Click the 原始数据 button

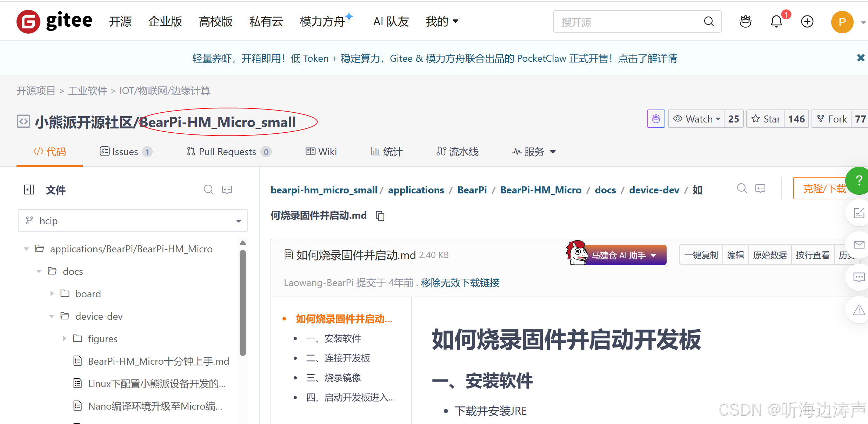[x=770, y=255]
